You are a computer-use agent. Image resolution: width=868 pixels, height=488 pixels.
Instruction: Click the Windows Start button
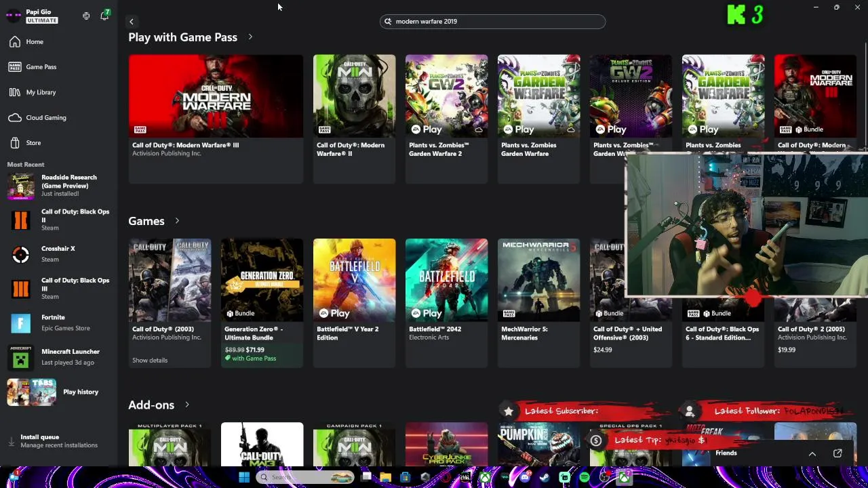(244, 477)
